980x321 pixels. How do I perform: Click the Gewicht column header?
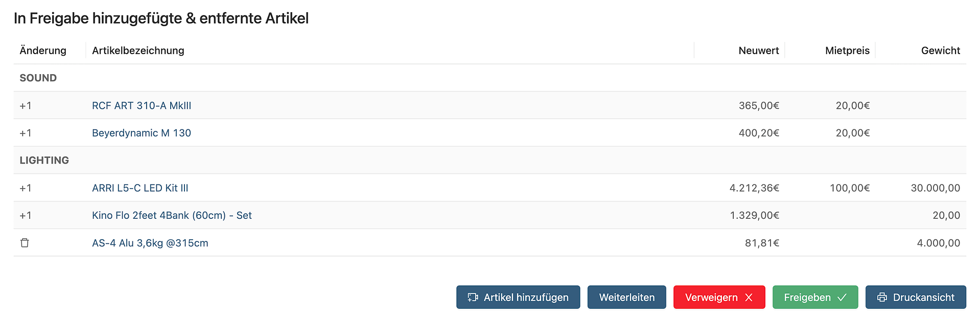(x=940, y=51)
